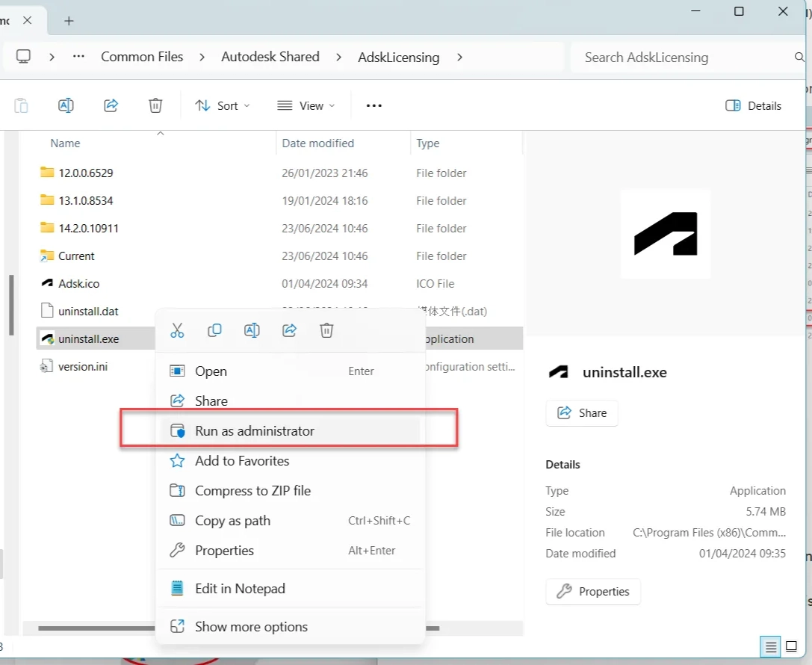Expand chevron after Autodesk Shared breadcrumb

click(x=338, y=57)
